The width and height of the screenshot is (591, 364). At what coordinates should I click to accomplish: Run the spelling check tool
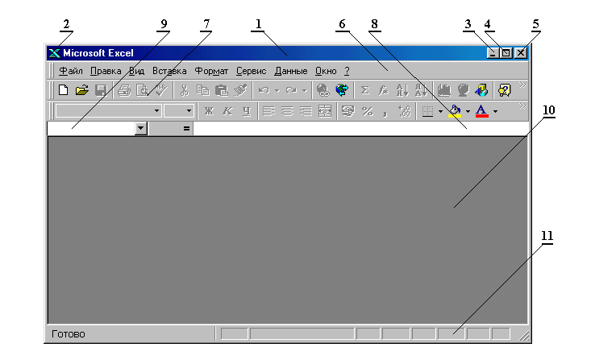pyautogui.click(x=161, y=90)
